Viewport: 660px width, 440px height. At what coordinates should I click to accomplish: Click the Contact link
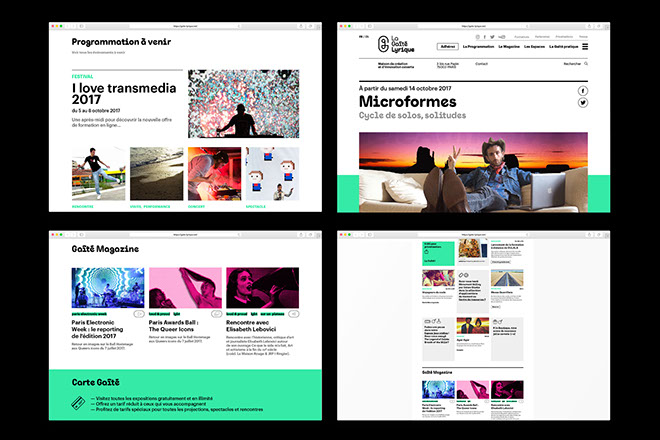coord(482,63)
